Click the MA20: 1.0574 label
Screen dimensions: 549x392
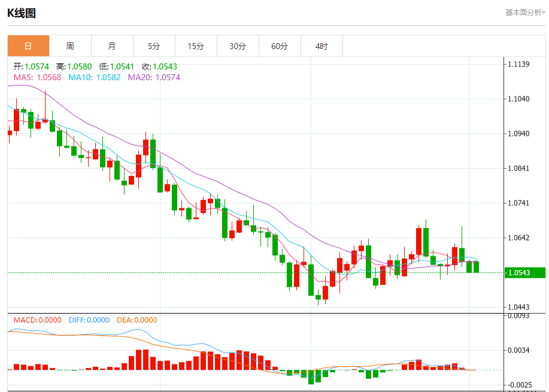click(154, 77)
